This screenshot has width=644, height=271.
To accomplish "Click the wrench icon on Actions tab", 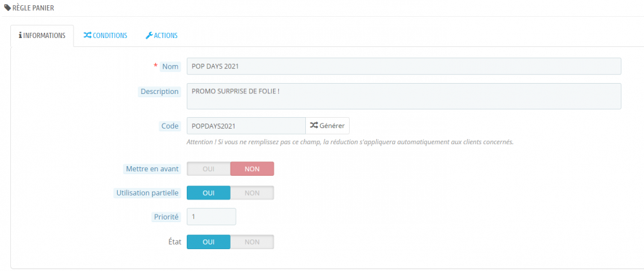I will click(149, 35).
